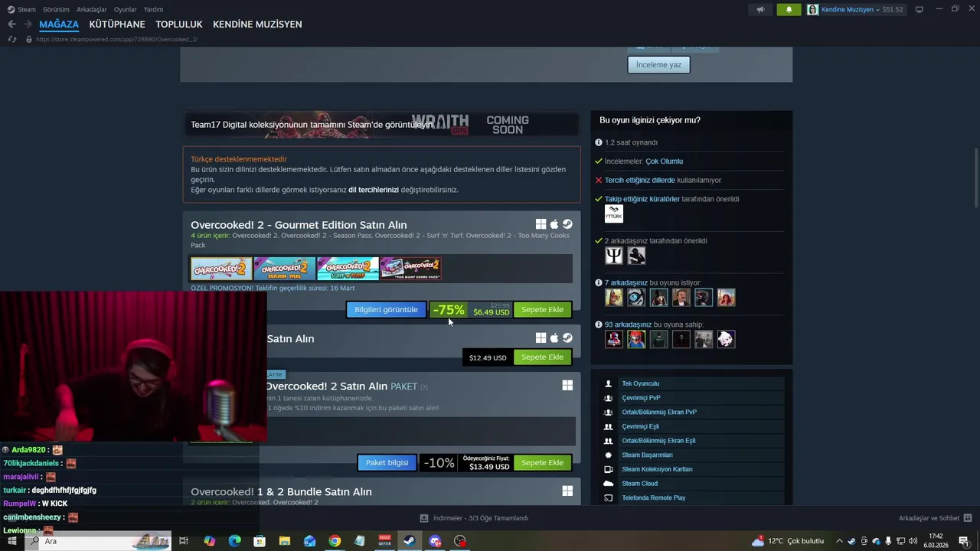Click the Steam taskbar icon
Viewport: 980px width, 551px height.
[410, 541]
